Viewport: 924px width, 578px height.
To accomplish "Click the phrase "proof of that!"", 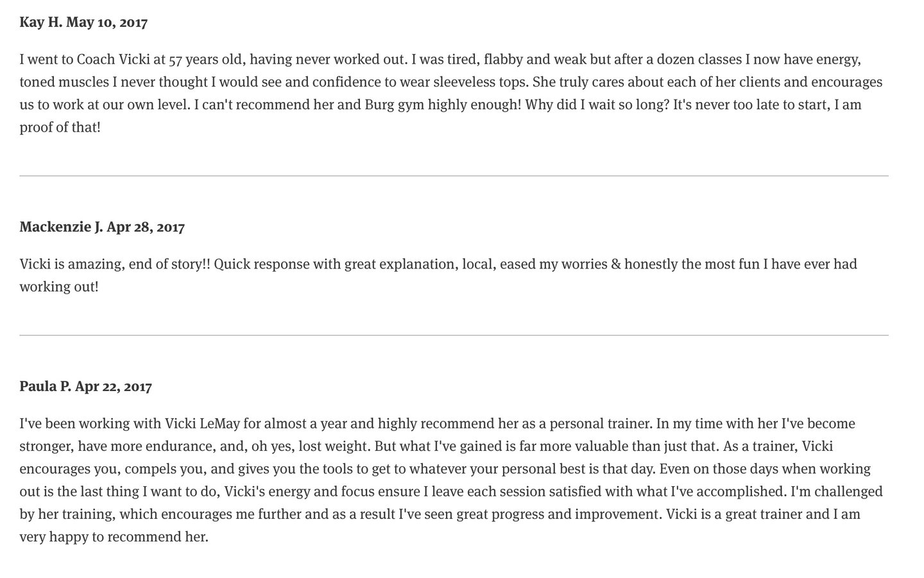I will (60, 127).
